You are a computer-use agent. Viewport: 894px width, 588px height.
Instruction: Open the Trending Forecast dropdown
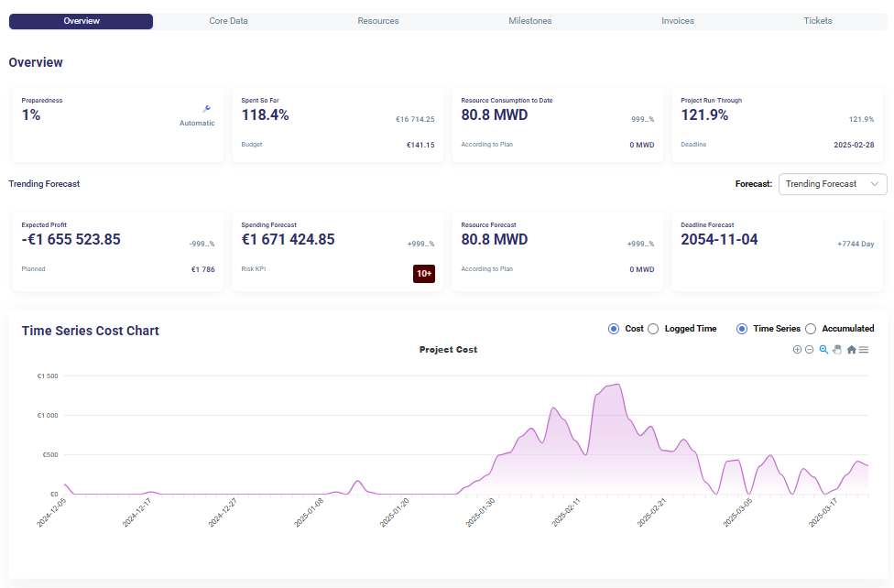[832, 184]
